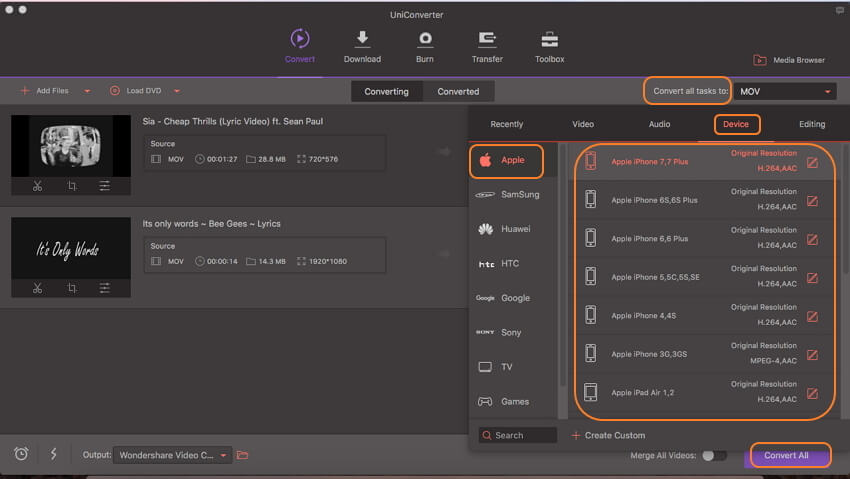The width and height of the screenshot is (850, 479).
Task: Open the Convert section icon
Action: [300, 38]
